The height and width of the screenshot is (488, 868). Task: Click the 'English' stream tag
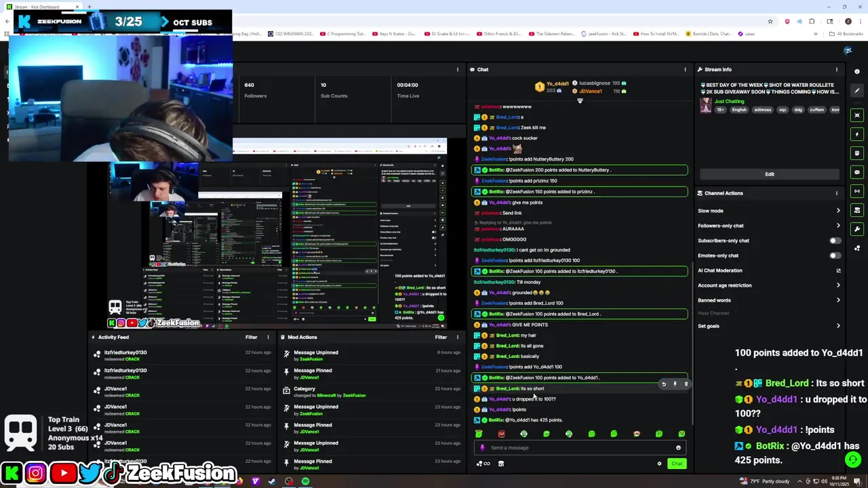click(739, 110)
